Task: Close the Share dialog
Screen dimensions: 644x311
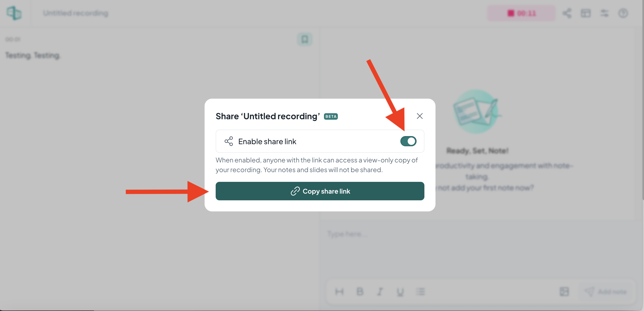Action: click(x=420, y=116)
